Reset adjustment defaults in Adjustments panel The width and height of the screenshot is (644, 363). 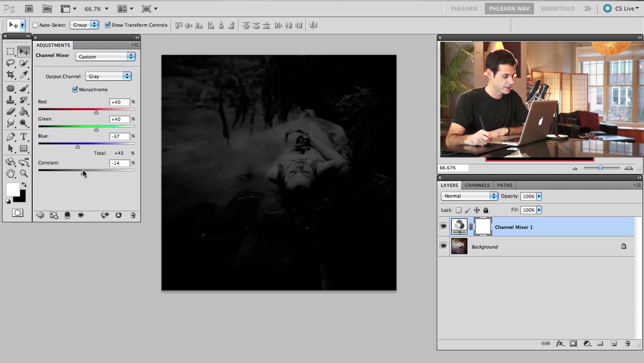click(x=118, y=215)
